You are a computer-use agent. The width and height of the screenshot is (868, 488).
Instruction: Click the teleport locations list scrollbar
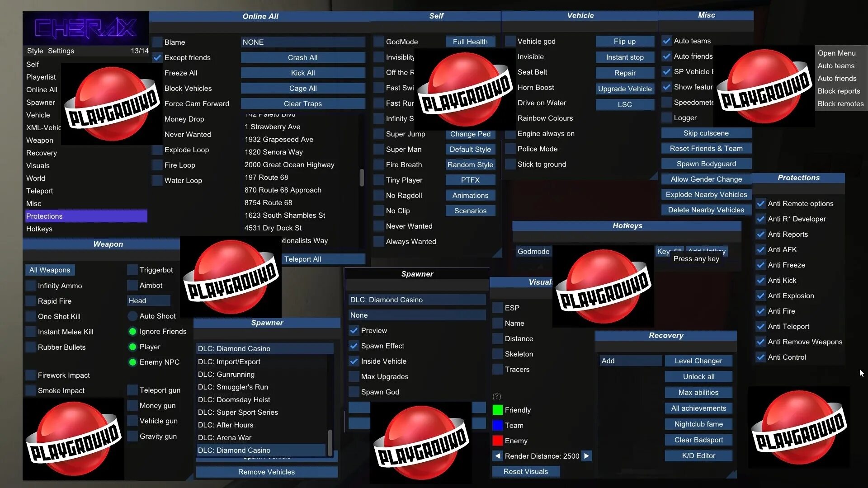(362, 178)
